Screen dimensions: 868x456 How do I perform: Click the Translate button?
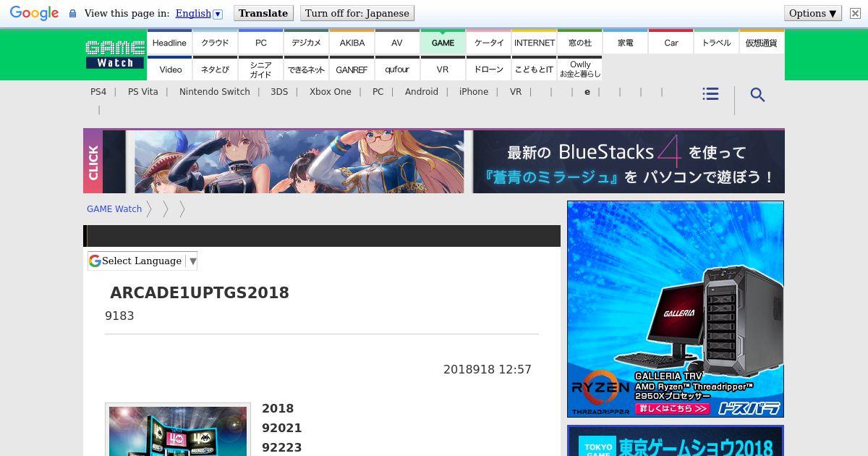click(x=263, y=13)
